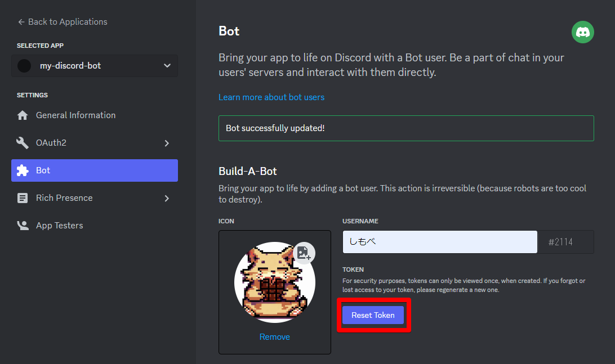
Task: Select the USERNAME input field
Action: (439, 241)
